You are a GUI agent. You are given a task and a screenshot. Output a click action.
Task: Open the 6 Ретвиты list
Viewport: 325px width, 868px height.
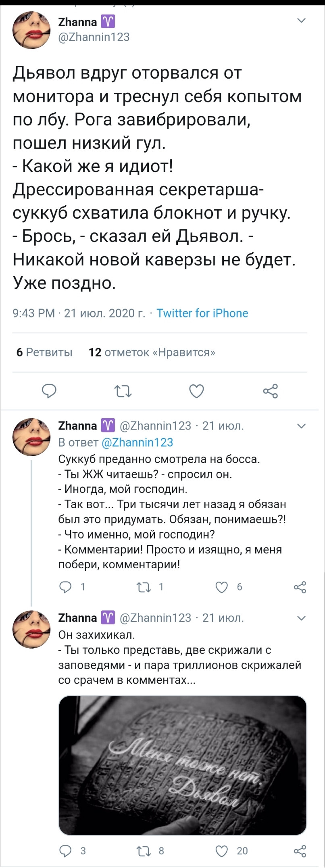(x=44, y=352)
